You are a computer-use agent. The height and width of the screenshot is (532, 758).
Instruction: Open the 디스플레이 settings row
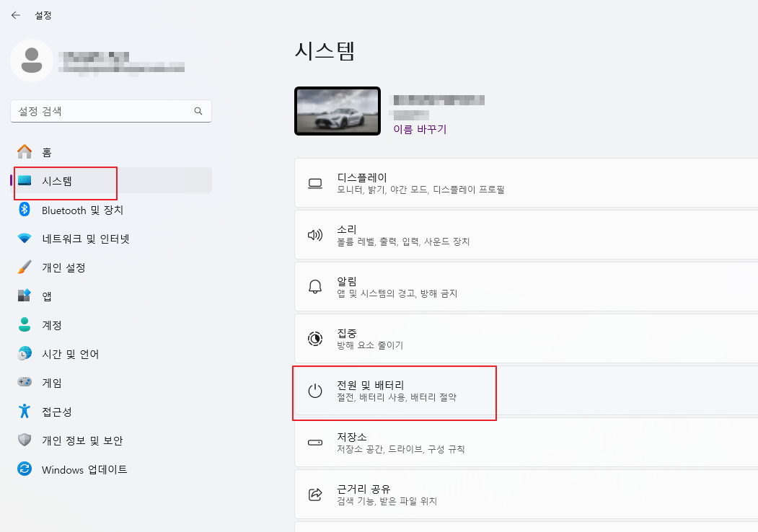click(x=526, y=183)
